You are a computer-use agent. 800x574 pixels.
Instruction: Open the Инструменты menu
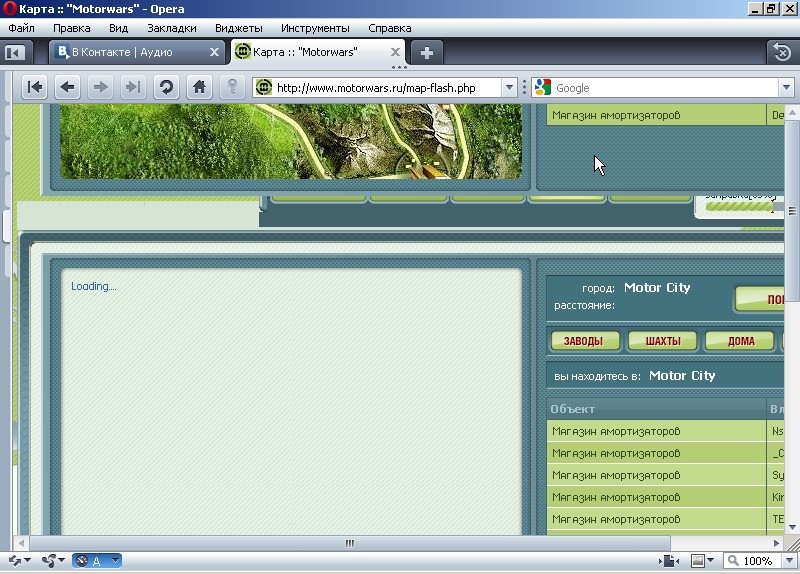pyautogui.click(x=314, y=28)
